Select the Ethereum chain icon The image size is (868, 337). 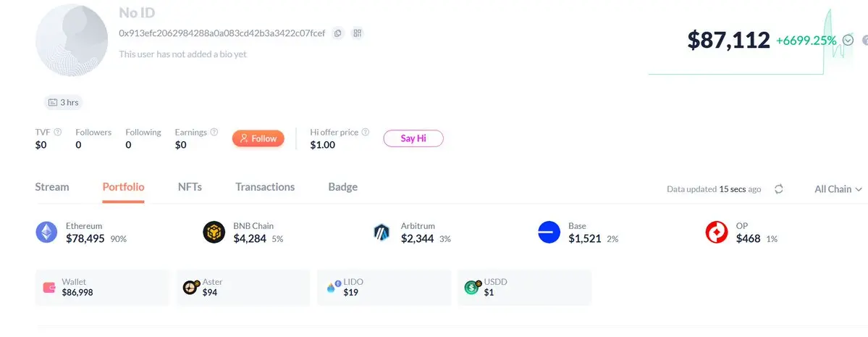pos(46,232)
